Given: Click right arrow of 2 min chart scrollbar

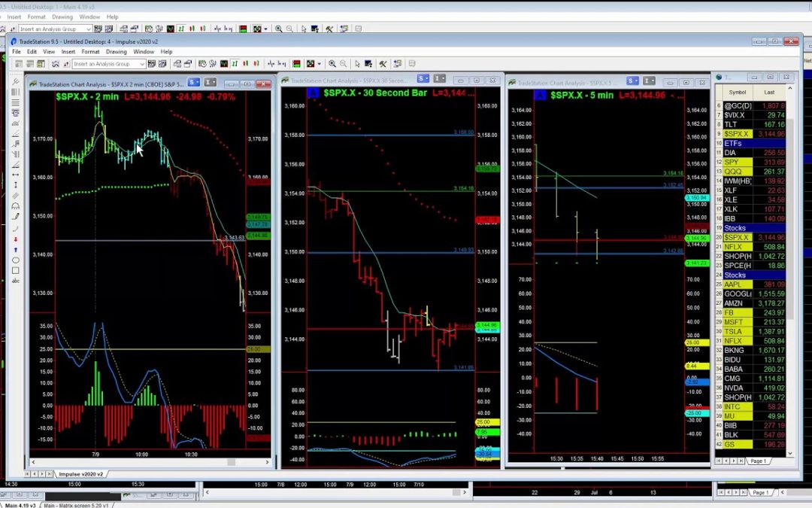Looking at the screenshot, I should 268,462.
